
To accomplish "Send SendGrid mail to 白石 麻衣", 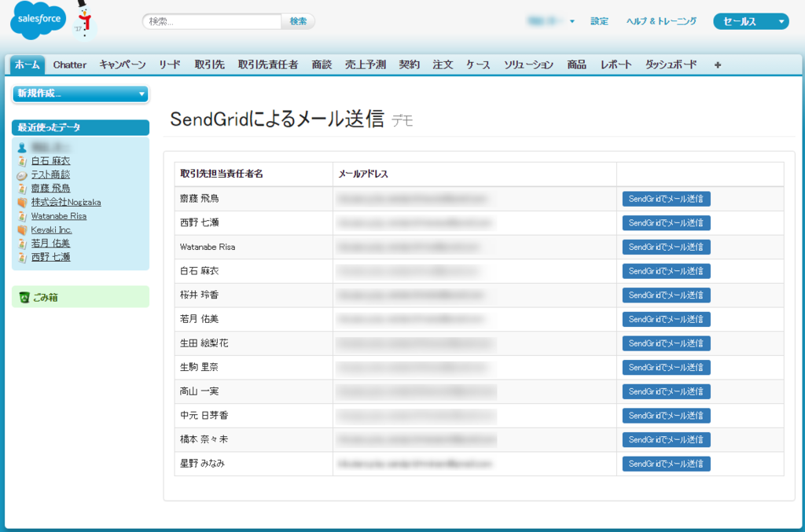I will coord(667,271).
